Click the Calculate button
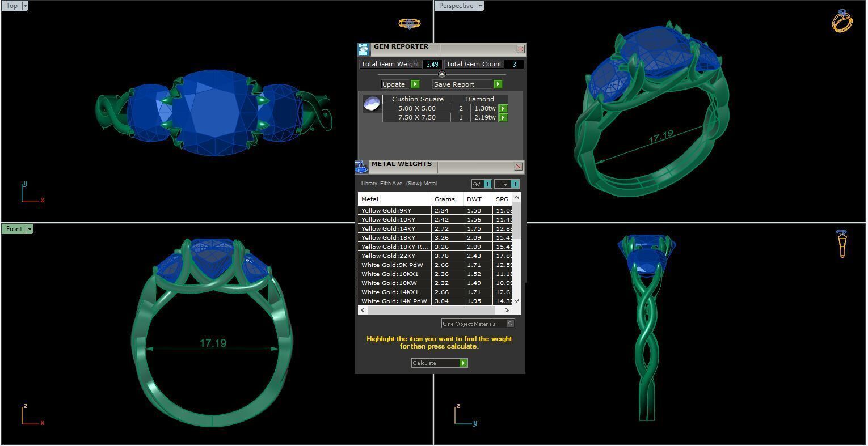Image resolution: width=868 pixels, height=446 pixels. pyautogui.click(x=439, y=363)
